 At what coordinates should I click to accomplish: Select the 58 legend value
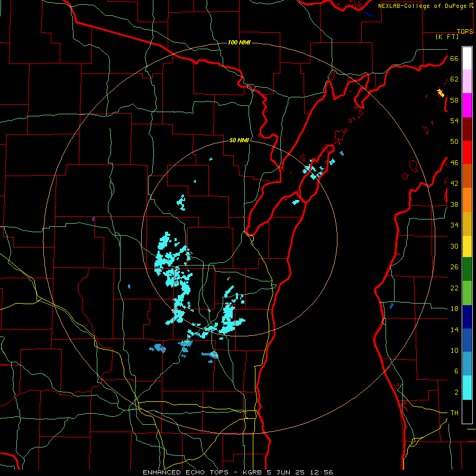click(x=454, y=100)
